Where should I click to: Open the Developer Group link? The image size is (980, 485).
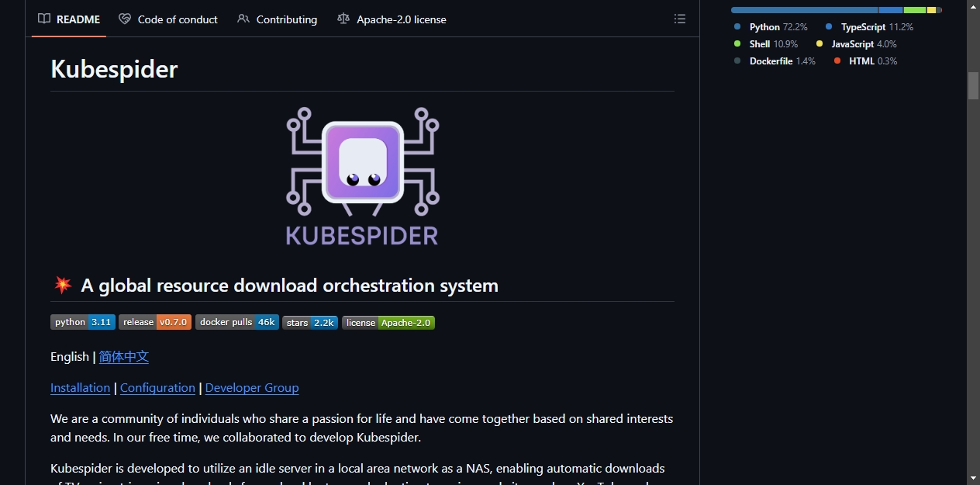coord(252,387)
